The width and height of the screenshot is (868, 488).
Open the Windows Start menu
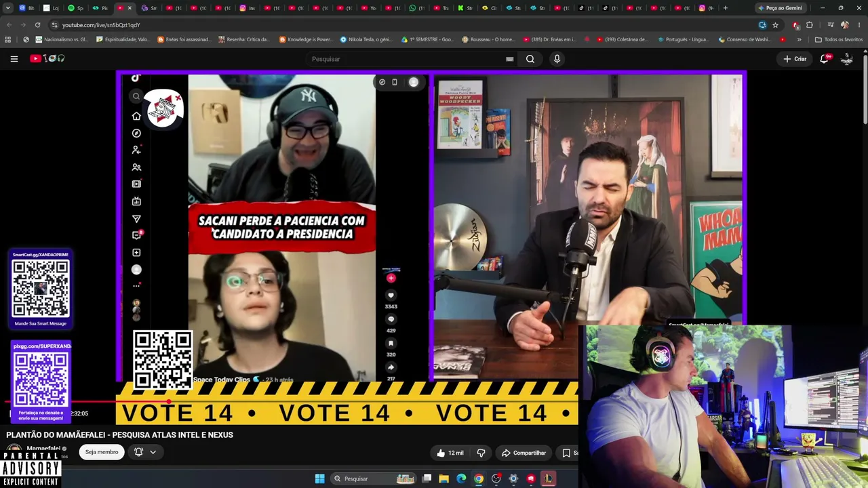coord(319,479)
